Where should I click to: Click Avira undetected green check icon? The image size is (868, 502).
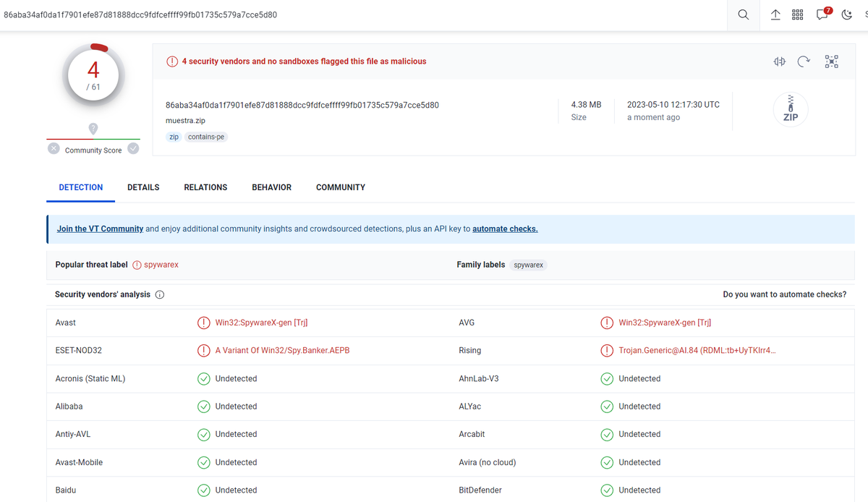tap(608, 462)
